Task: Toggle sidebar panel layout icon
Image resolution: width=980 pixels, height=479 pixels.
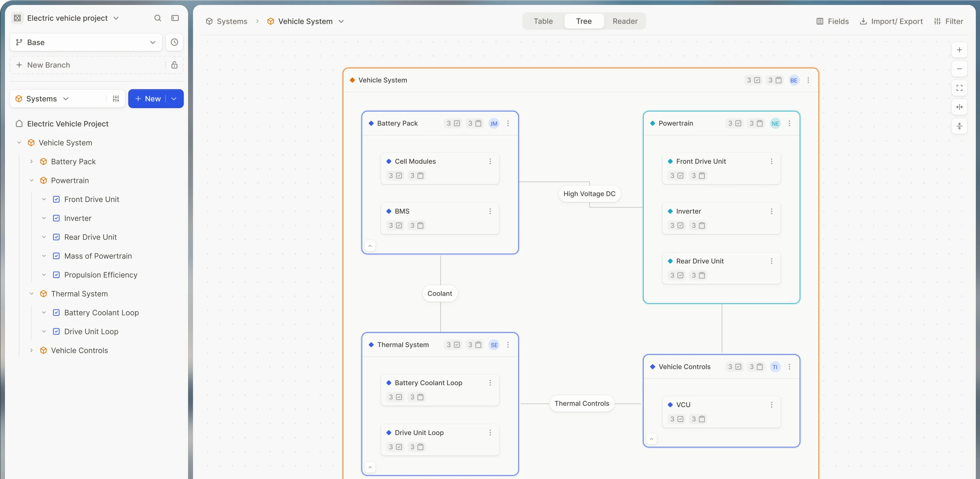Action: (175, 18)
